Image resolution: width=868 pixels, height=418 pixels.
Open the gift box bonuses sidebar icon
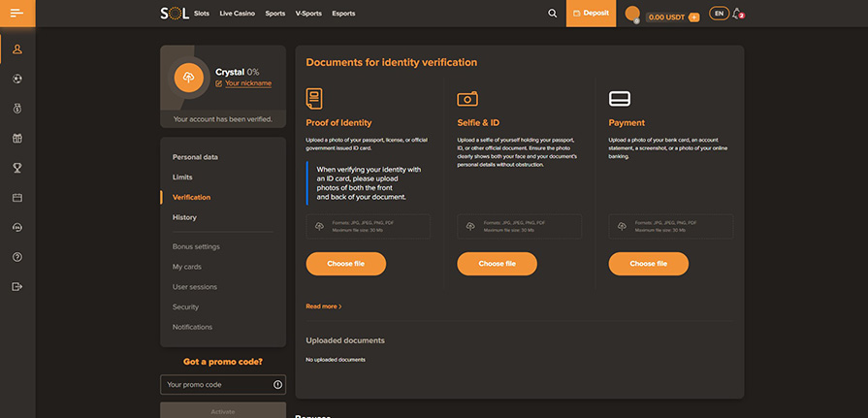pos(17,138)
